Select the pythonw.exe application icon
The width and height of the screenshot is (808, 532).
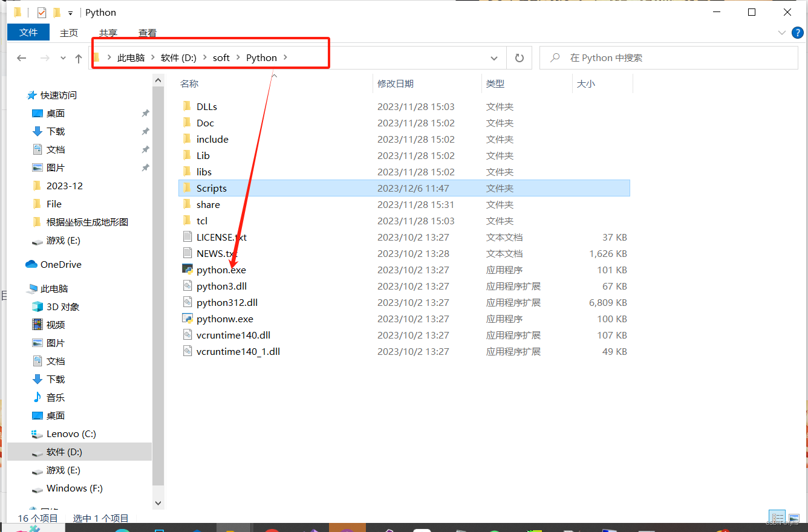coord(187,319)
